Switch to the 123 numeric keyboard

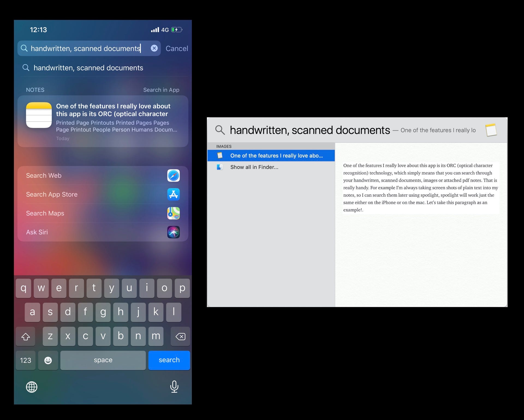coord(26,360)
